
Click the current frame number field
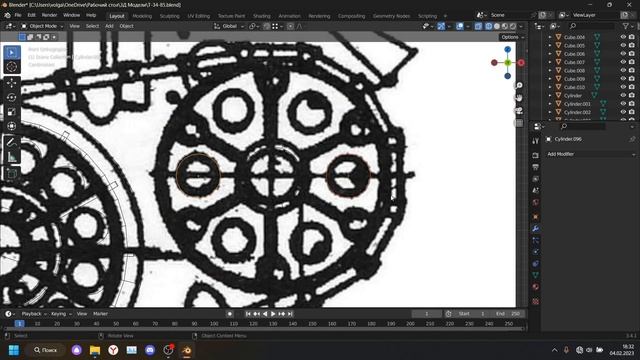(x=427, y=314)
